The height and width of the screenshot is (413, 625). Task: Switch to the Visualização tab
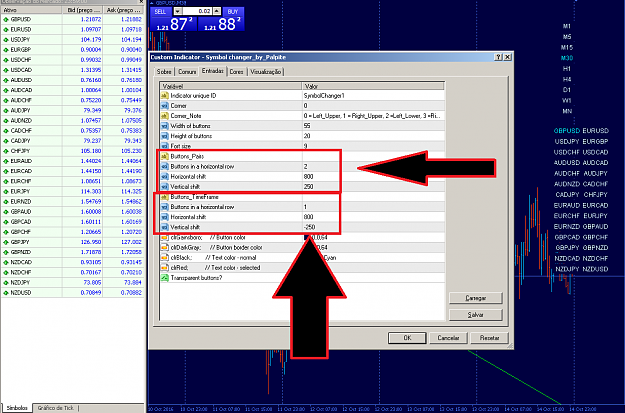pyautogui.click(x=265, y=72)
